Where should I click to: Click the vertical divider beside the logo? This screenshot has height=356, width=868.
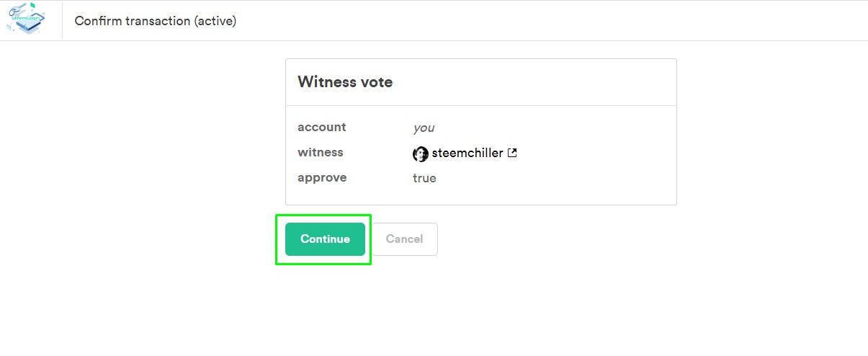pos(63,21)
